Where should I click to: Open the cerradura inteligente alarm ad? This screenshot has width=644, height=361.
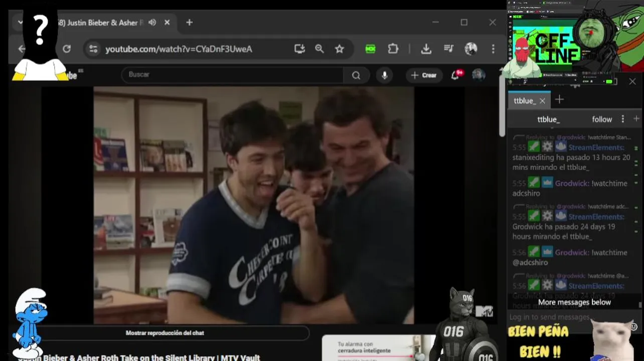coord(379,348)
